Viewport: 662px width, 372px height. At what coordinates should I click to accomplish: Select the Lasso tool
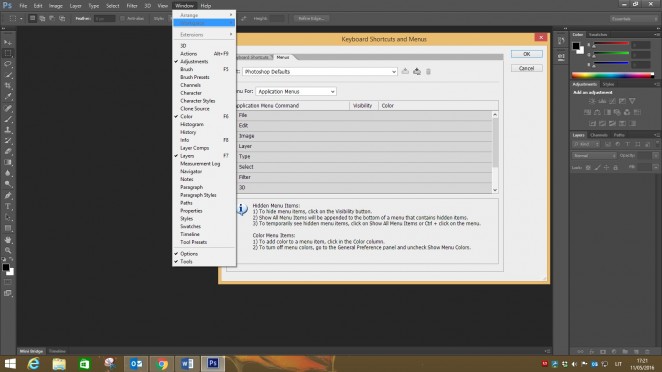point(8,64)
